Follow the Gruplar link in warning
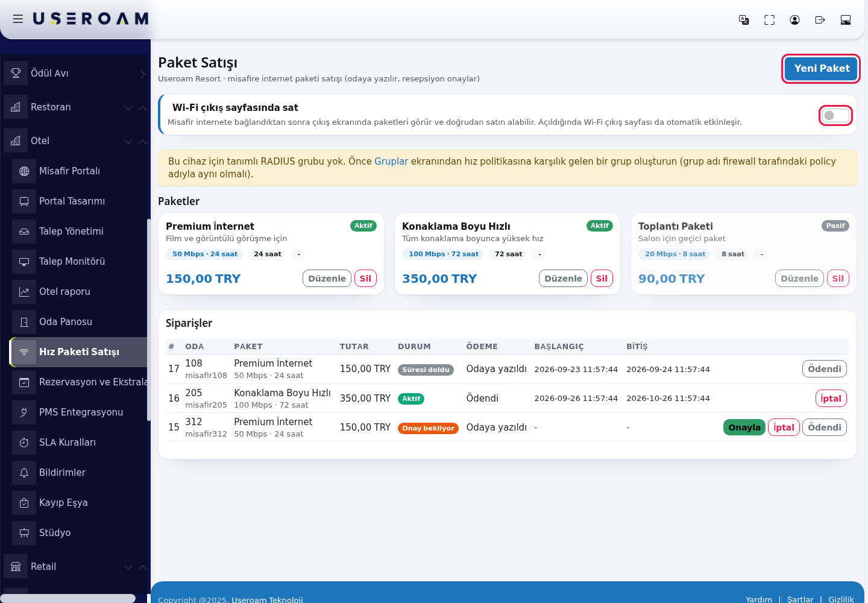Image resolution: width=868 pixels, height=603 pixels. pos(391,162)
